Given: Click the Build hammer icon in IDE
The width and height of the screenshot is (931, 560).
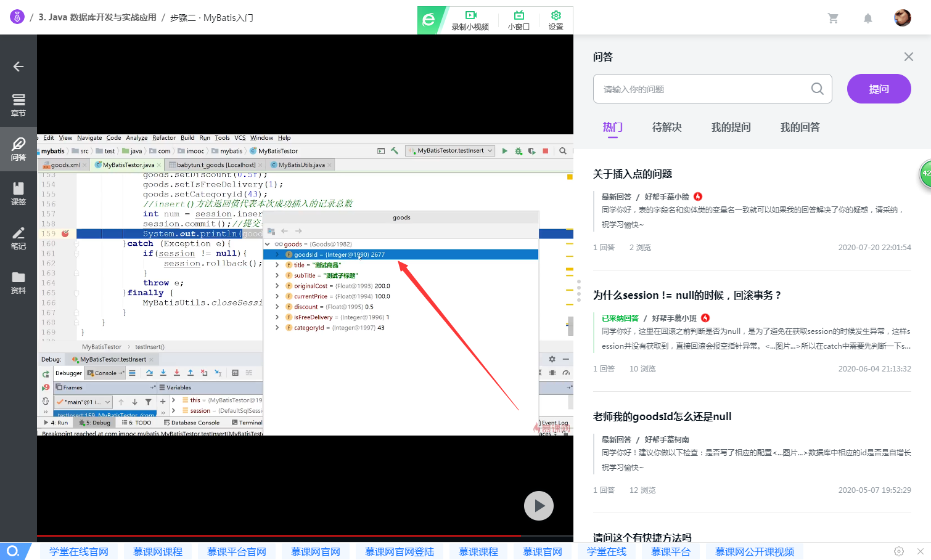Looking at the screenshot, I should (395, 151).
